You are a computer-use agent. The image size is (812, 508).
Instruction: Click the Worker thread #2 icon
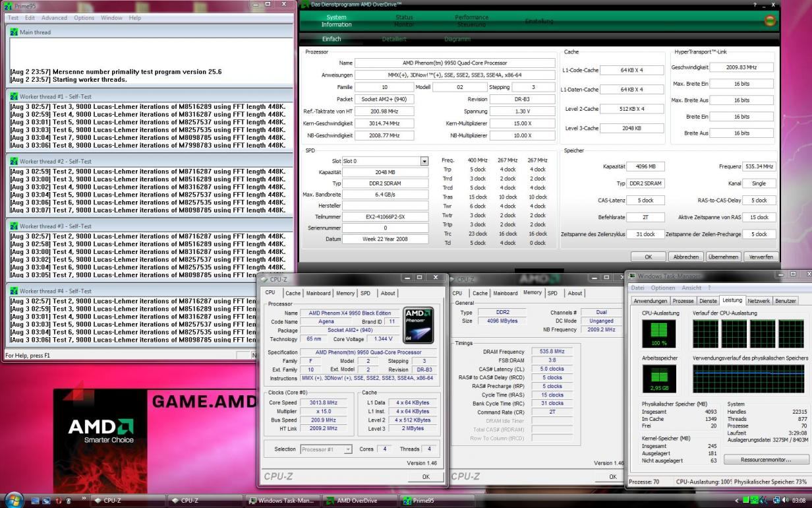[14, 161]
